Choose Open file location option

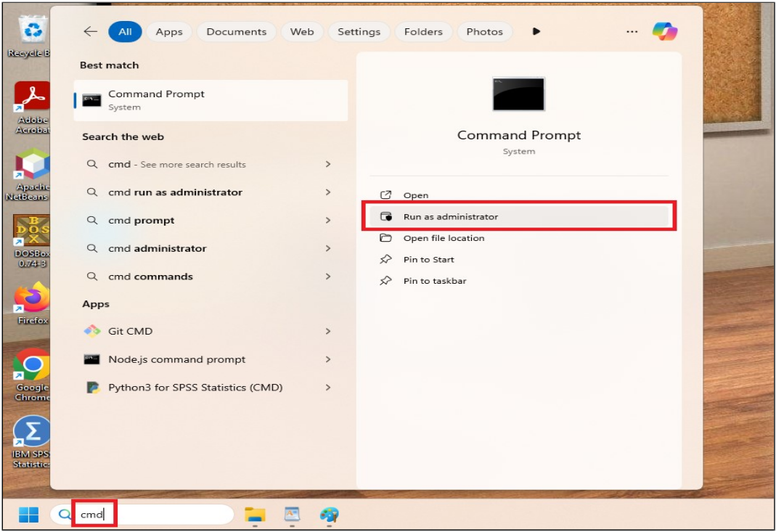point(444,238)
